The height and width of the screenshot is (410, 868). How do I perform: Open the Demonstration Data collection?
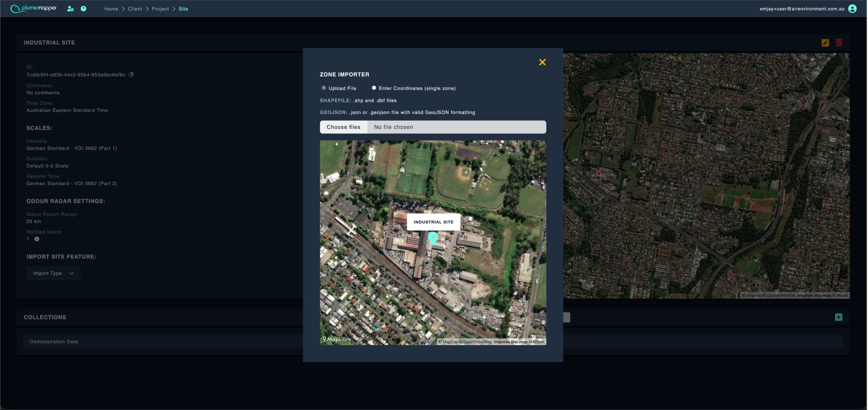[x=433, y=342]
